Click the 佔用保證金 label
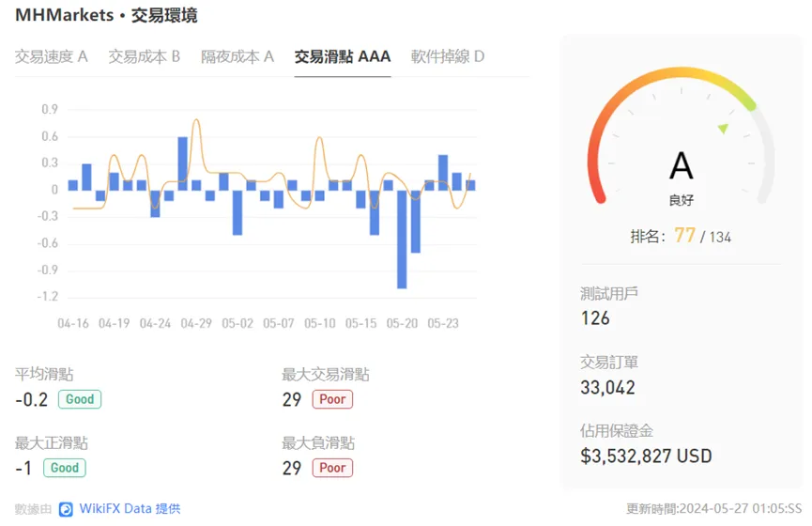 click(x=616, y=430)
